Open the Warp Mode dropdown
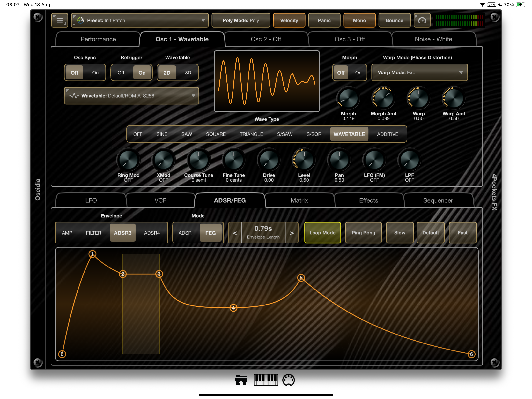The image size is (532, 399). coord(419,73)
